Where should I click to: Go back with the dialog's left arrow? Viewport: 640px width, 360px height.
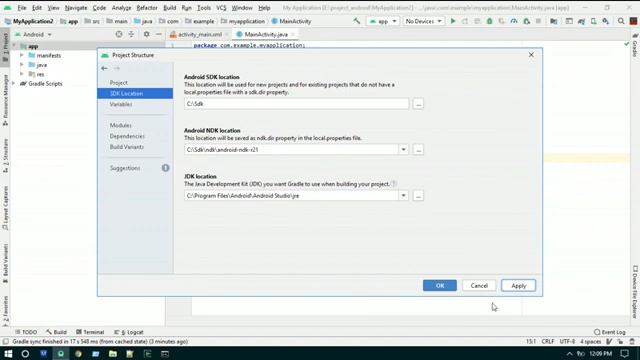[104, 68]
